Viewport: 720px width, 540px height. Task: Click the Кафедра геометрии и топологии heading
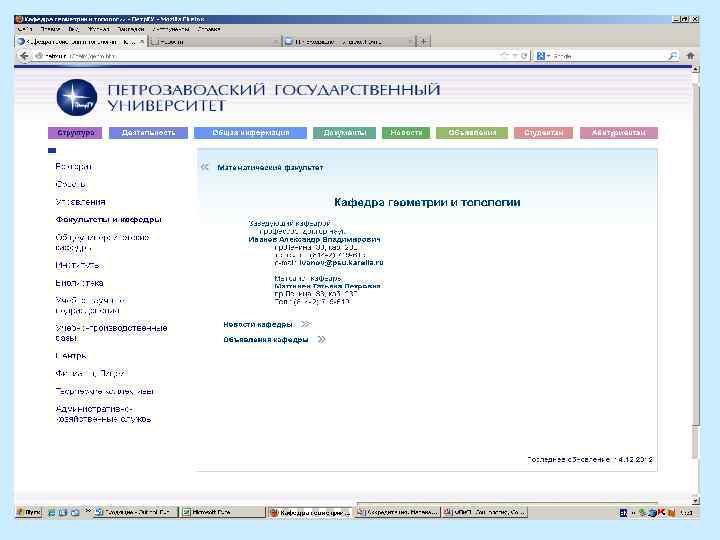click(x=427, y=202)
